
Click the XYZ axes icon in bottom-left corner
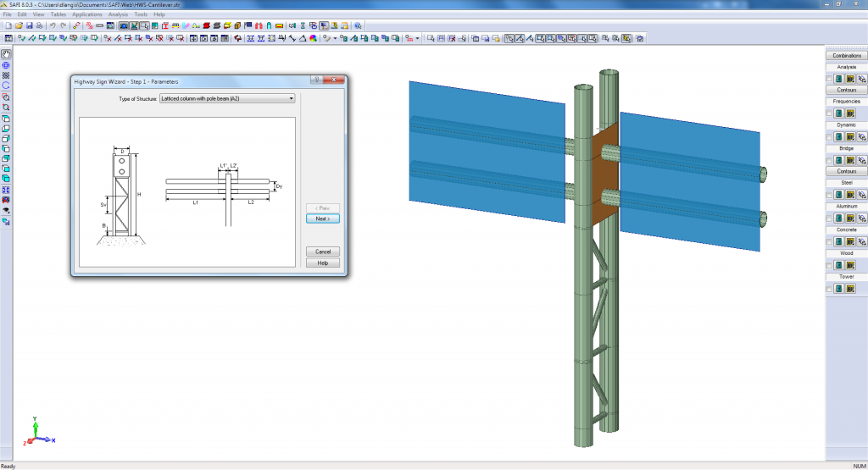click(x=39, y=432)
